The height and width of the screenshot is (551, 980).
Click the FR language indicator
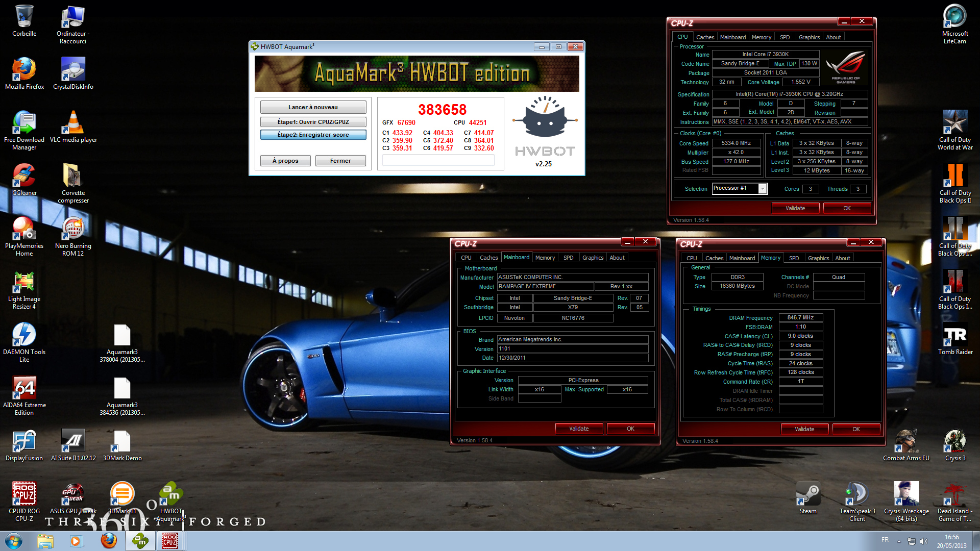coord(885,540)
